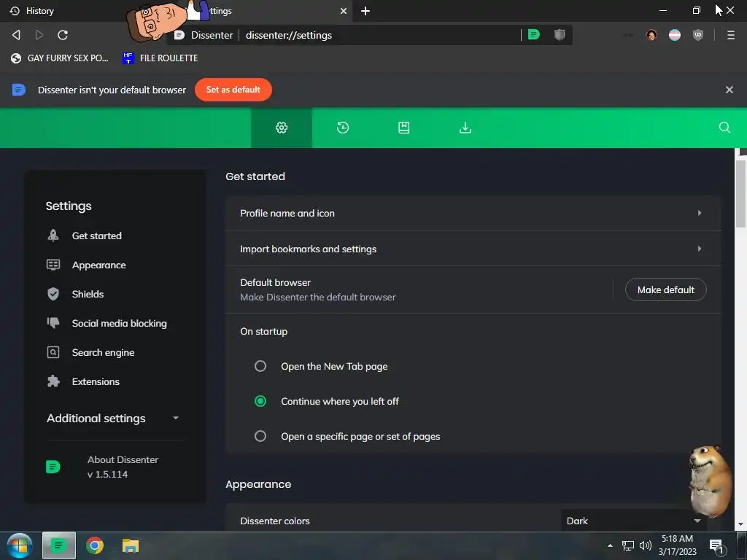The image size is (747, 560).
Task: Open the notification center icon
Action: click(x=716, y=546)
